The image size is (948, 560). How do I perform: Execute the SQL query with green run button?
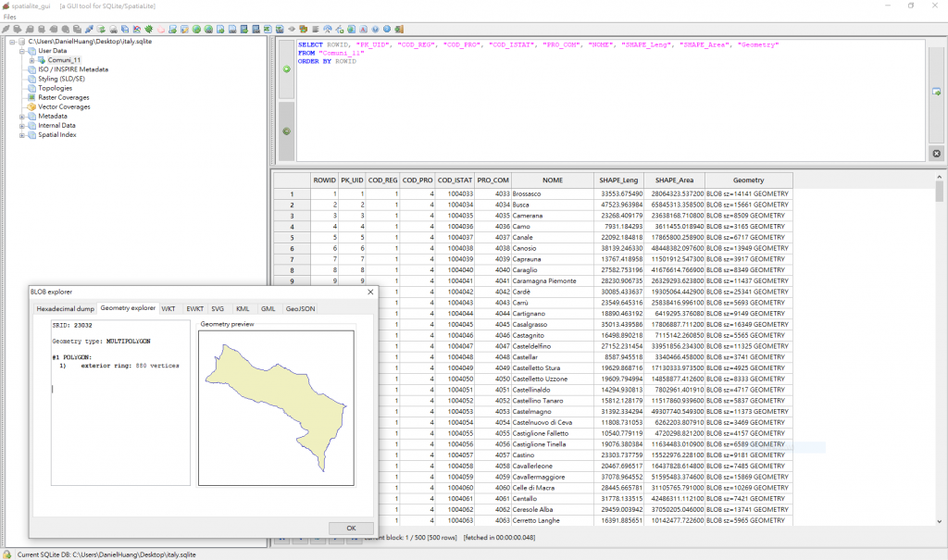pos(287,68)
